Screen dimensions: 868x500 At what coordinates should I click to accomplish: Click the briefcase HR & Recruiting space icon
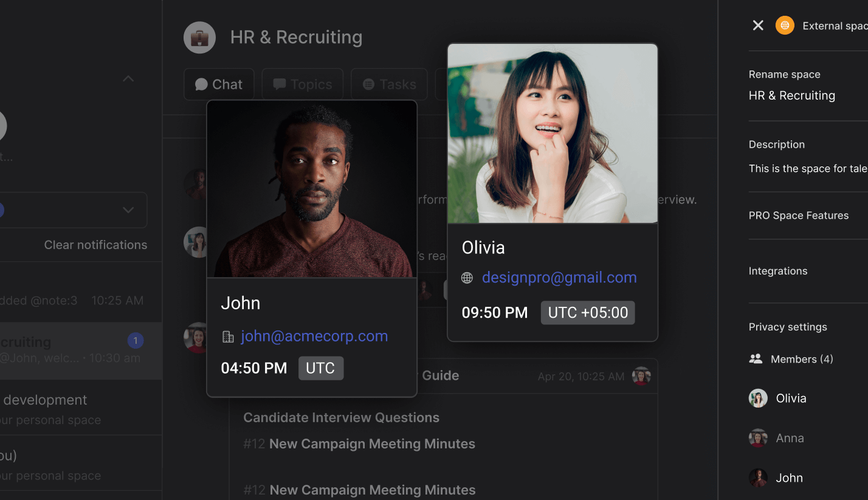click(x=199, y=37)
